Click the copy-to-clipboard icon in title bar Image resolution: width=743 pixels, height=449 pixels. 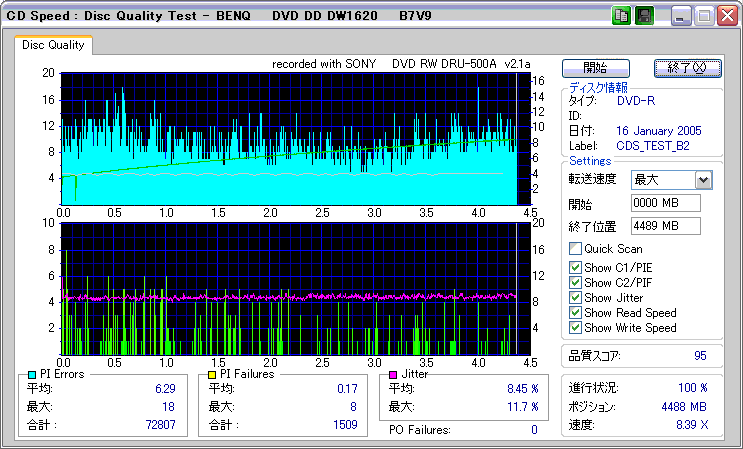point(621,16)
